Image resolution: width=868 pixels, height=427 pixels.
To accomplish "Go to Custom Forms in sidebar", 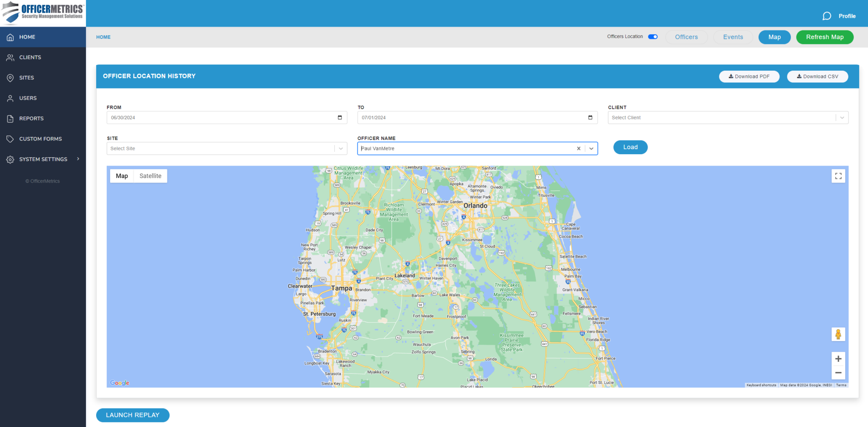I will 40,139.
